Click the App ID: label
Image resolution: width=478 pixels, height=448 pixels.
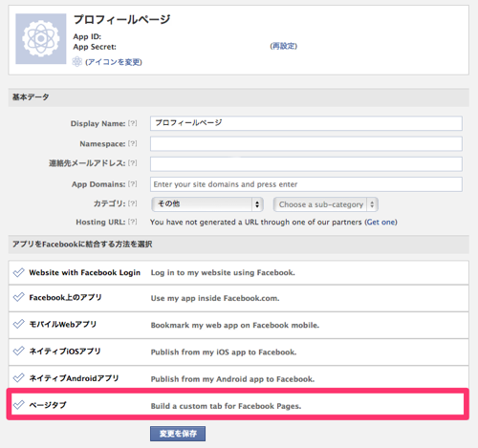pyautogui.click(x=87, y=36)
